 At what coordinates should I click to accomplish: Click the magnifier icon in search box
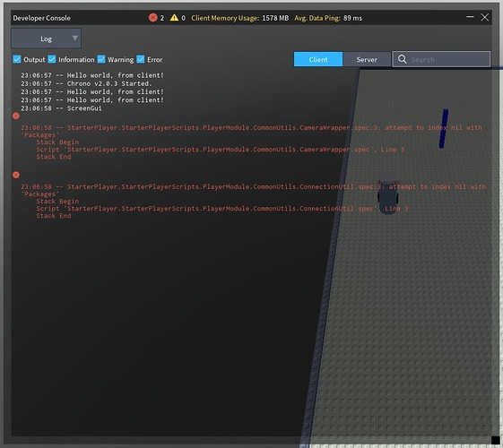[x=403, y=59]
